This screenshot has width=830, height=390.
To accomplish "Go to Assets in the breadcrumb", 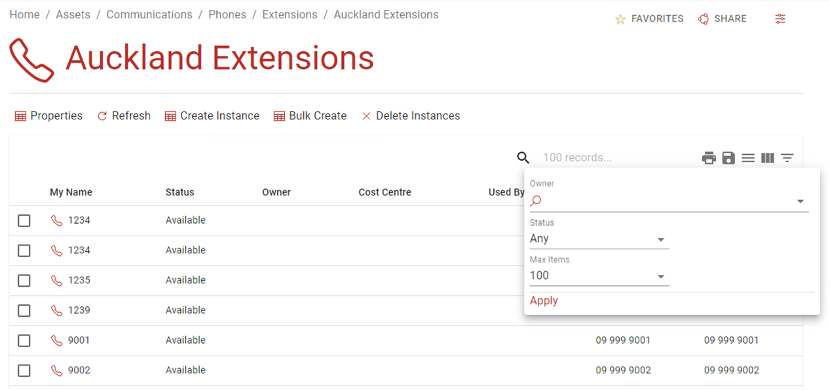I will (x=73, y=15).
